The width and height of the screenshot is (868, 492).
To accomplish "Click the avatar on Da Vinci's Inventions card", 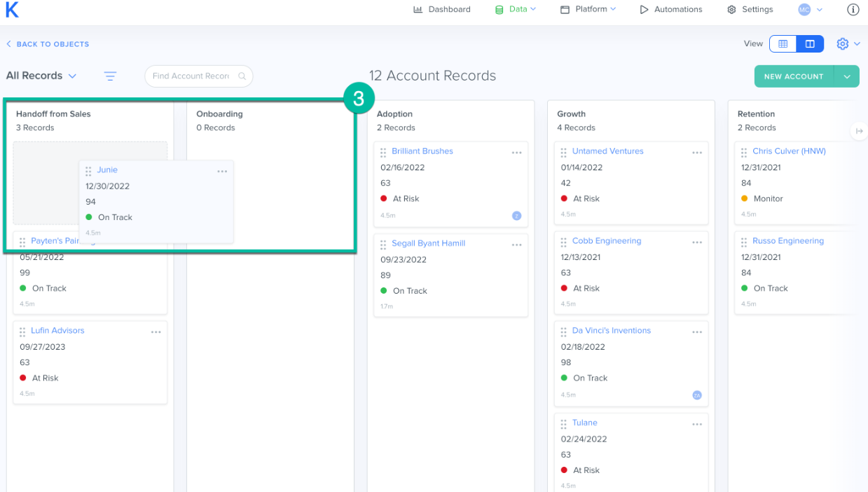I will [x=697, y=395].
